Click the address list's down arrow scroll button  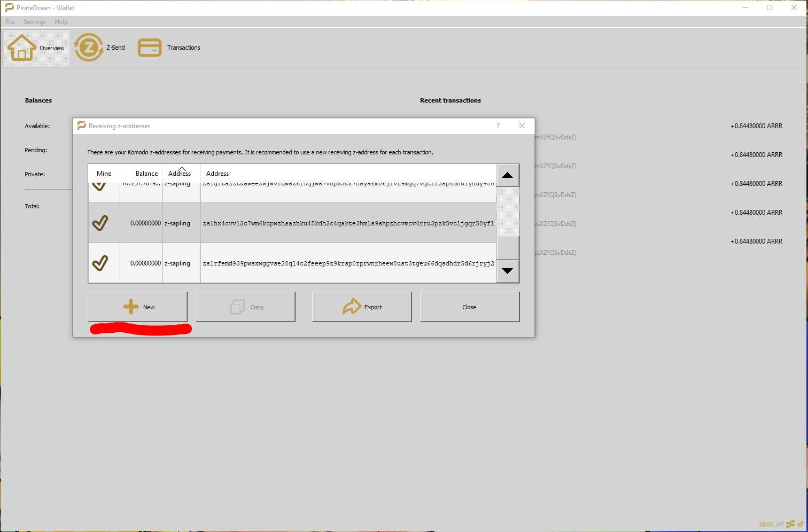click(x=508, y=271)
